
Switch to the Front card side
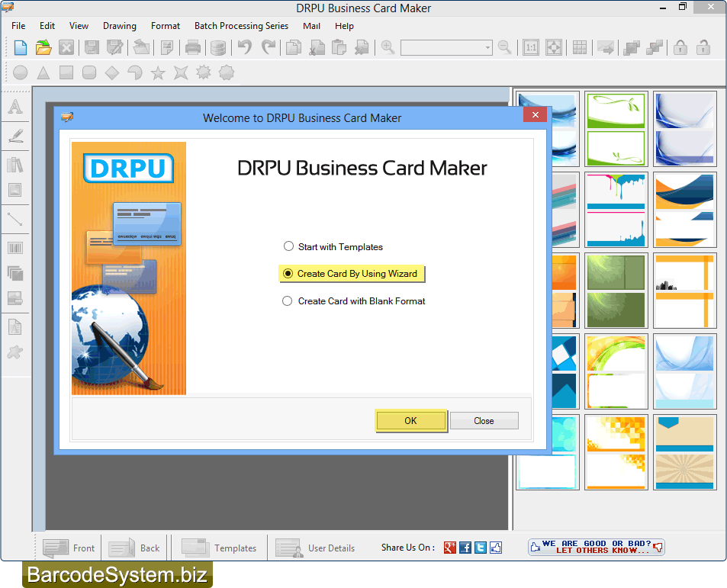point(69,548)
